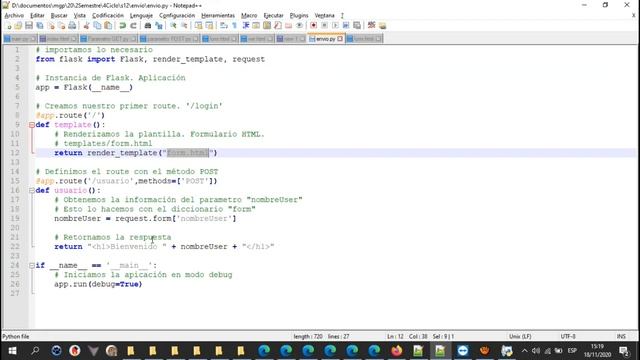
Task: Close the envio.py tab
Action: tap(340, 39)
